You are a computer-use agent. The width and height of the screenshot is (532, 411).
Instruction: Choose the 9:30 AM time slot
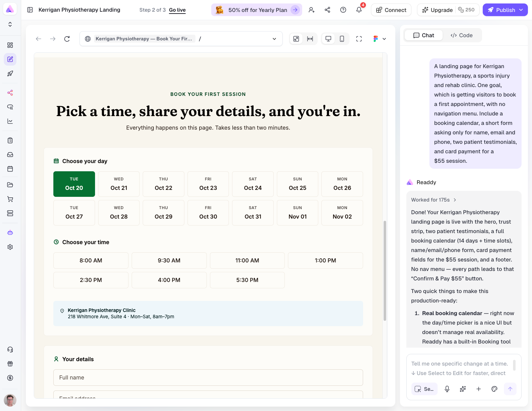(x=169, y=261)
